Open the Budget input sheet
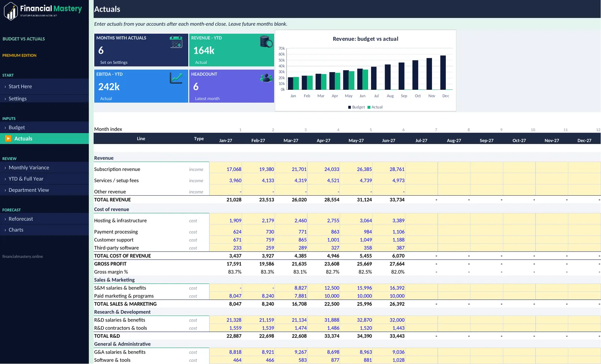The image size is (601, 364). (x=44, y=127)
